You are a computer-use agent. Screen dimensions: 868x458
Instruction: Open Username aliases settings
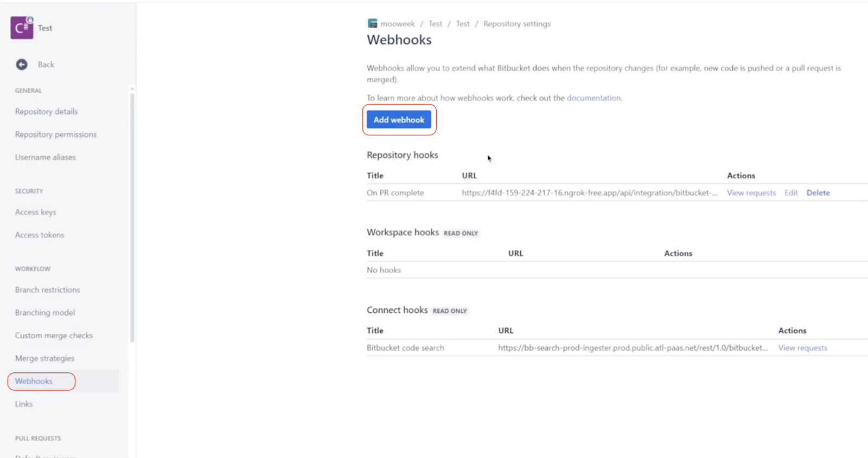click(x=45, y=157)
